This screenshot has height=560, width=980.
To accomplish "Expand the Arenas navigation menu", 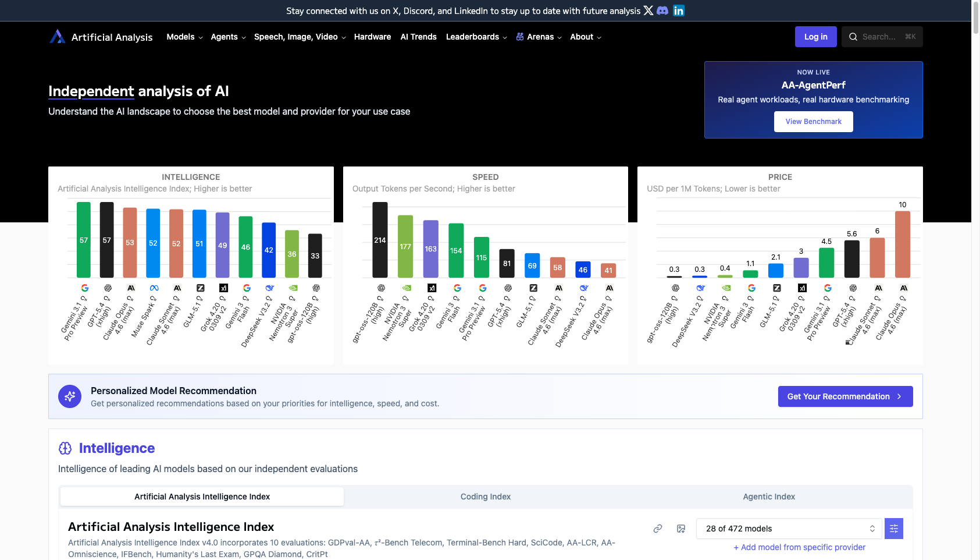I will click(539, 37).
